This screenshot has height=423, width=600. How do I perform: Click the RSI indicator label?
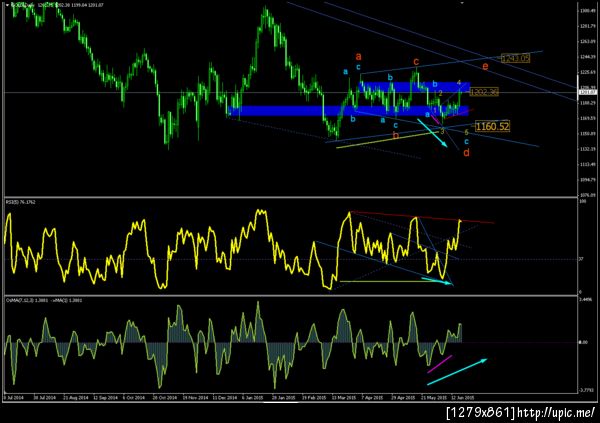21,202
